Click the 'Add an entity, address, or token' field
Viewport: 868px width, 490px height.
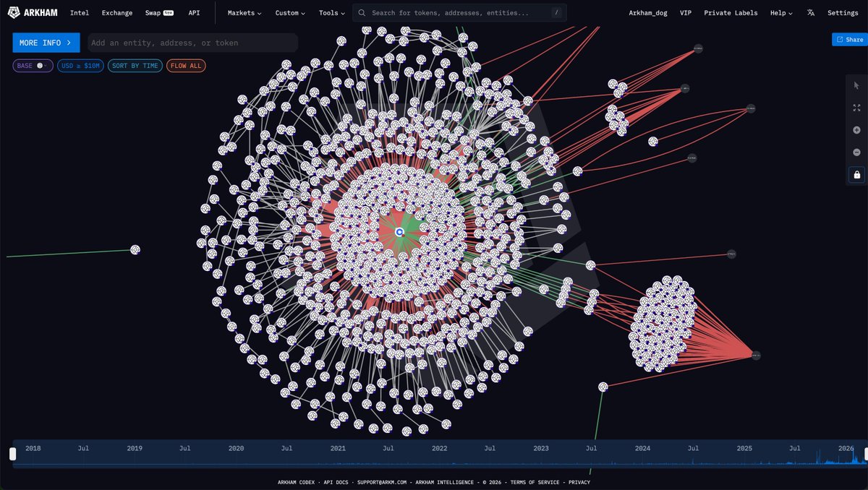tap(192, 43)
